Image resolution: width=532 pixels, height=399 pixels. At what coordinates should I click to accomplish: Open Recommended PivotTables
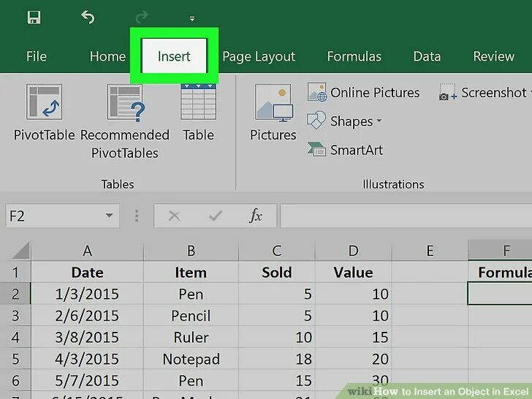point(125,121)
